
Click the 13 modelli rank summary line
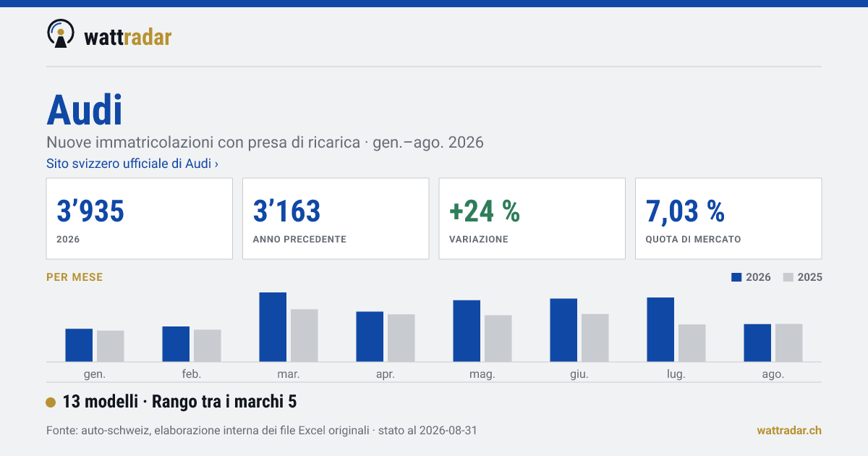180,402
